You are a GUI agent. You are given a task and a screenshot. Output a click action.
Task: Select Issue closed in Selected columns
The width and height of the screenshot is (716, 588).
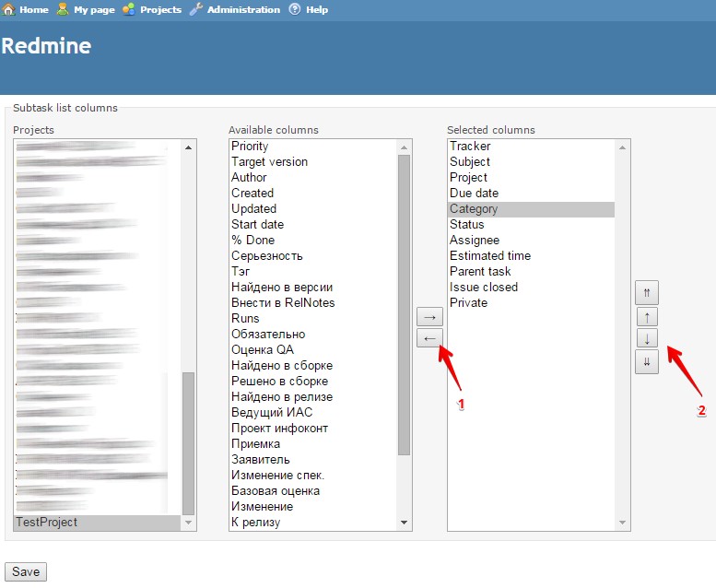coord(531,287)
